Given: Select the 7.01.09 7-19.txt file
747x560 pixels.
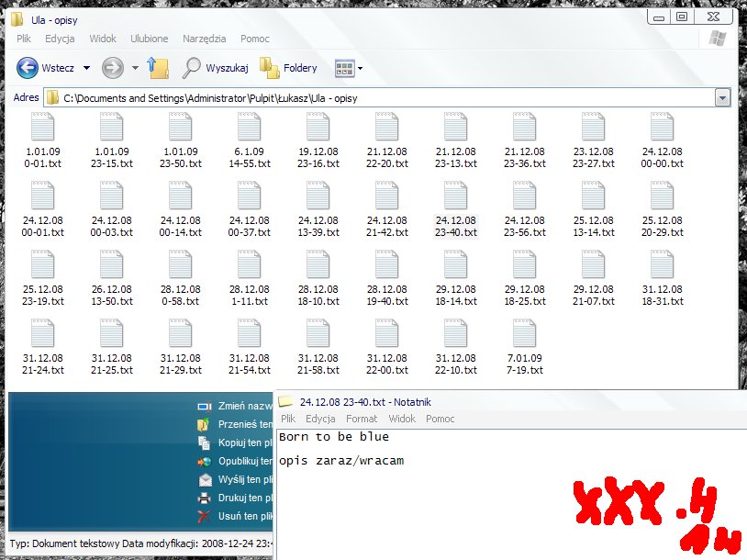Looking at the screenshot, I should tap(525, 347).
